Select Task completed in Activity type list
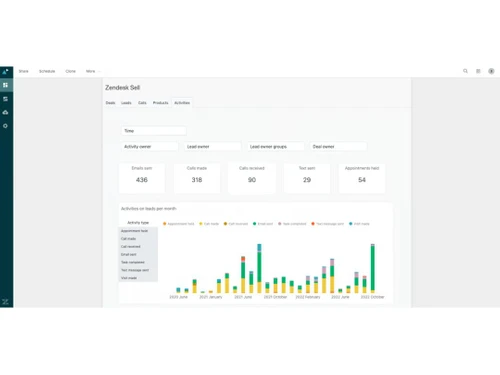500x375 pixels. pyautogui.click(x=138, y=262)
